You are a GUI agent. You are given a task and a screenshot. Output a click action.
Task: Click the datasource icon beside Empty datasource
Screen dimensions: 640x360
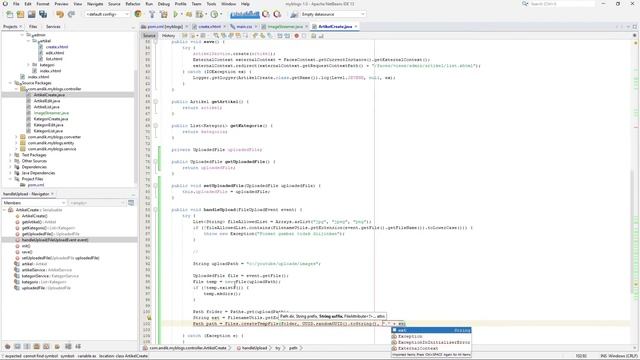pyautogui.click(x=294, y=14)
